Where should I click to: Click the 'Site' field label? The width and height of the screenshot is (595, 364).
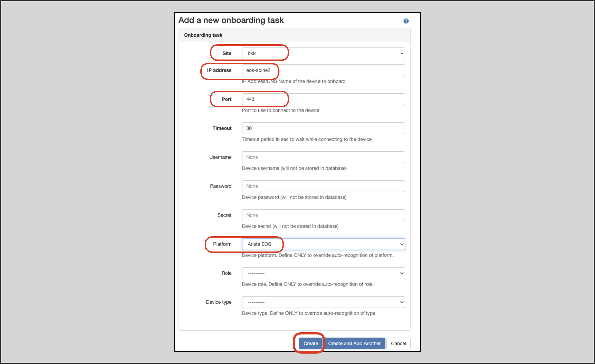tap(227, 53)
